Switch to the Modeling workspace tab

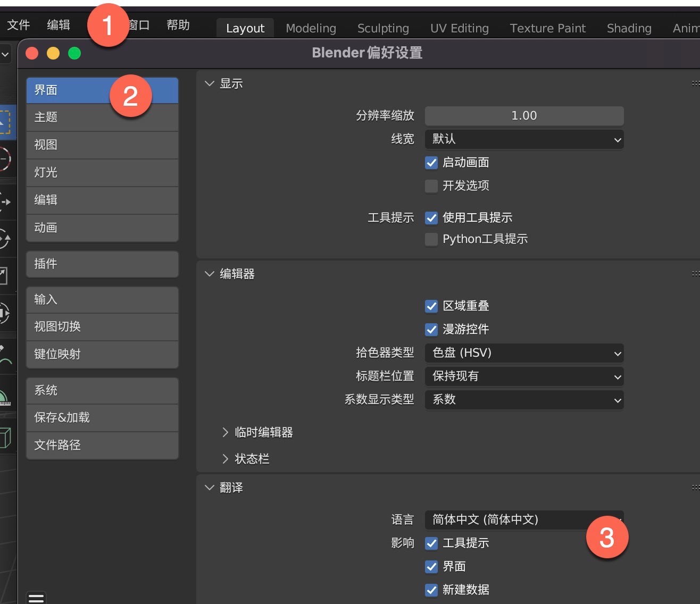(311, 28)
